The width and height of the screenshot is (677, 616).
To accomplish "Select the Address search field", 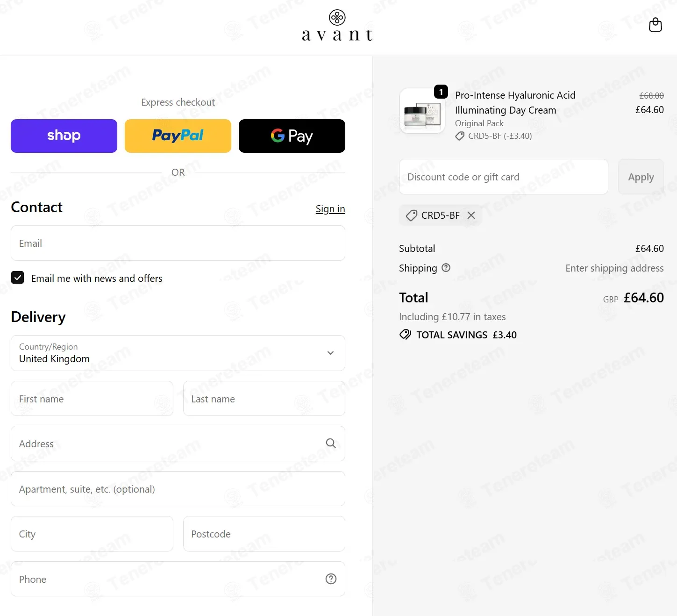I will (x=178, y=444).
